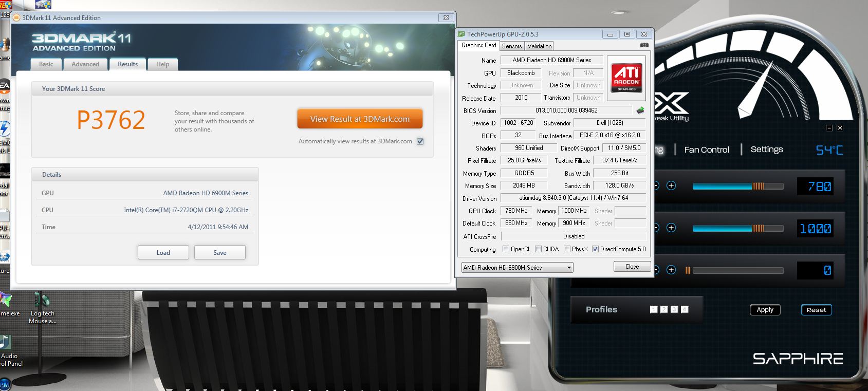Click the 1000 memory value display
The height and width of the screenshot is (391, 868).
(x=815, y=229)
